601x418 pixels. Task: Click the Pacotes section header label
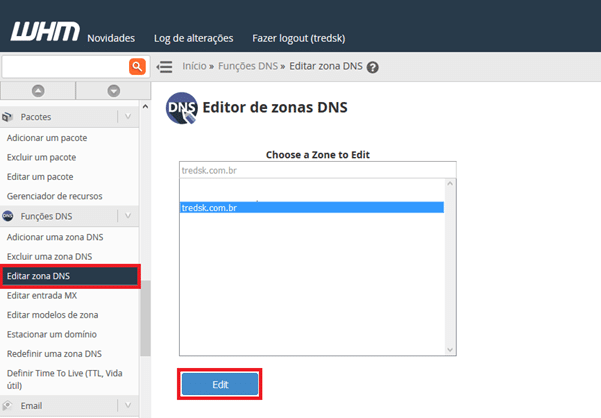point(36,117)
